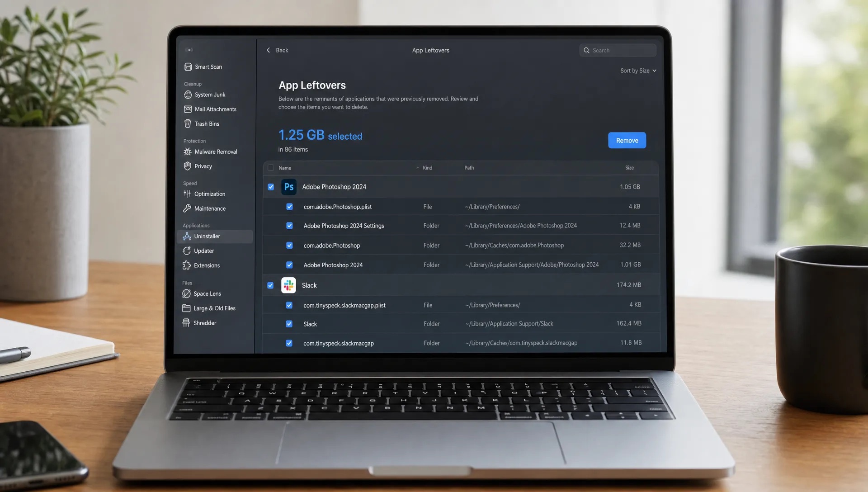
Task: Click into the Search field
Action: tap(618, 50)
